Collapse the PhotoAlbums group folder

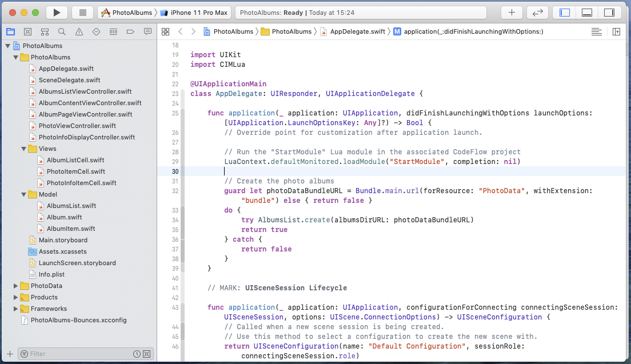pyautogui.click(x=15, y=57)
